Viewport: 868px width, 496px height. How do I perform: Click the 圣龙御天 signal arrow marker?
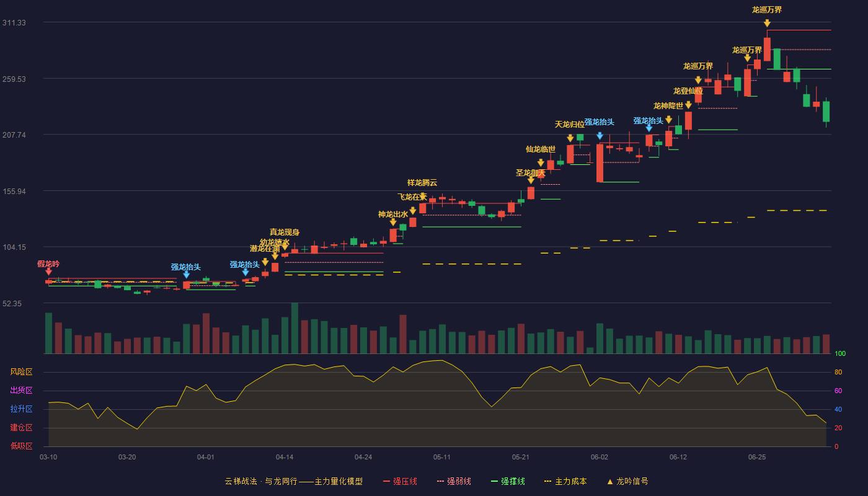[x=531, y=180]
